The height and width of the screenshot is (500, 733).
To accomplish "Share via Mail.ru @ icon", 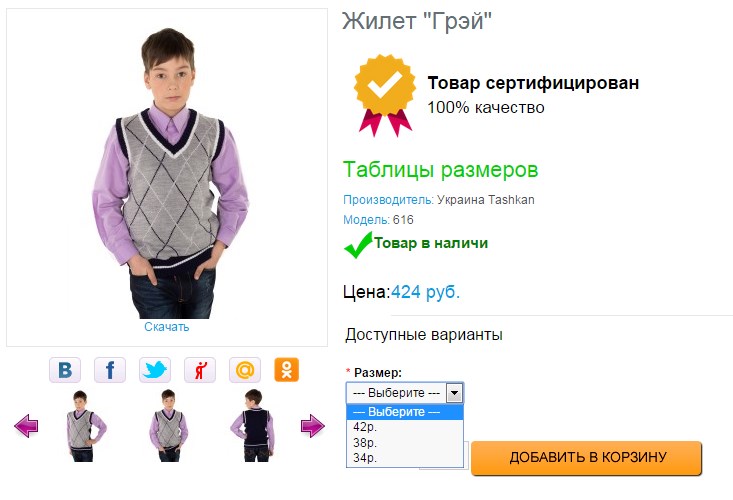I will (244, 370).
